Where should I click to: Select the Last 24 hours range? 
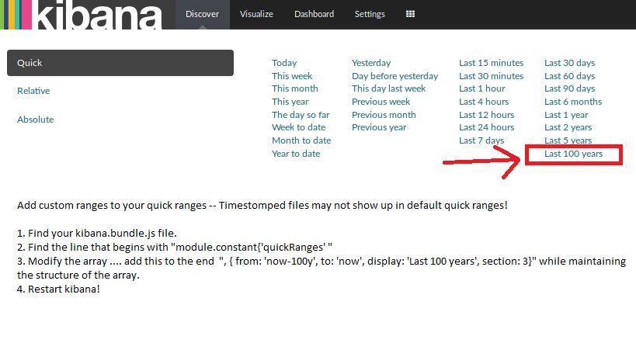click(x=486, y=127)
